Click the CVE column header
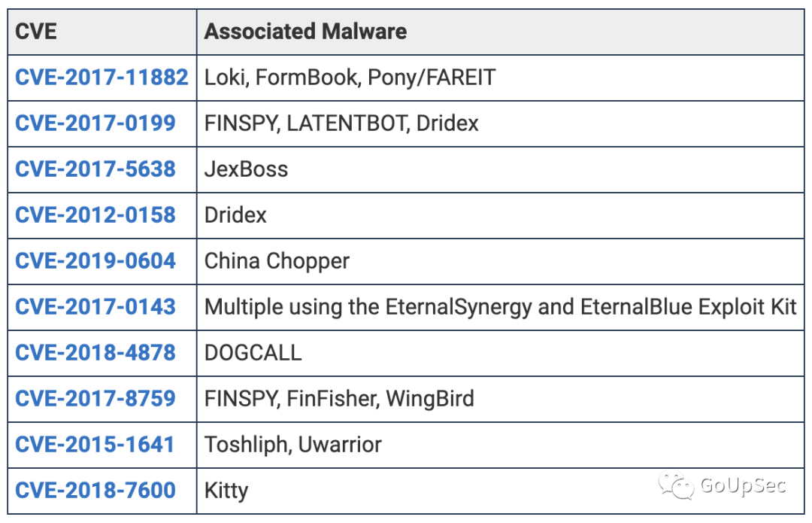The image size is (812, 523). [102, 32]
